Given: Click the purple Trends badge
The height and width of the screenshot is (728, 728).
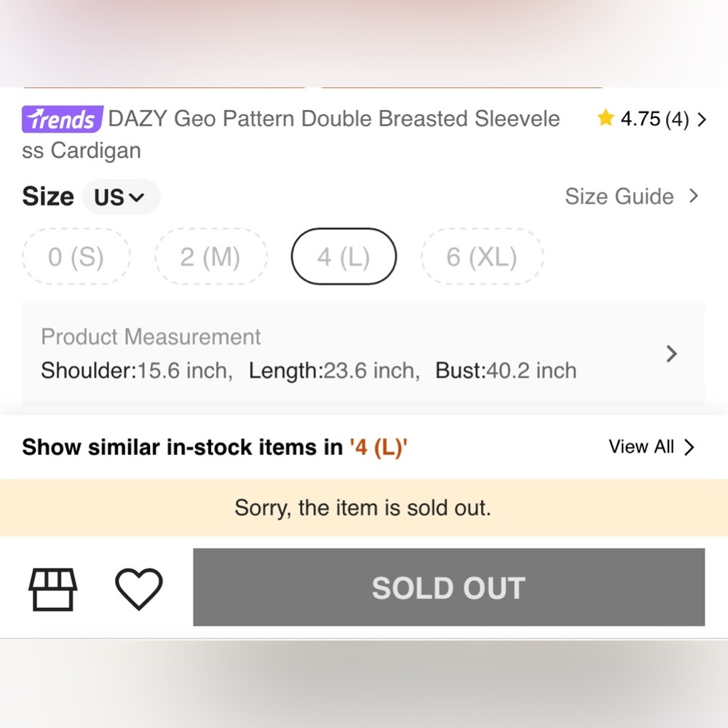Looking at the screenshot, I should pyautogui.click(x=61, y=119).
